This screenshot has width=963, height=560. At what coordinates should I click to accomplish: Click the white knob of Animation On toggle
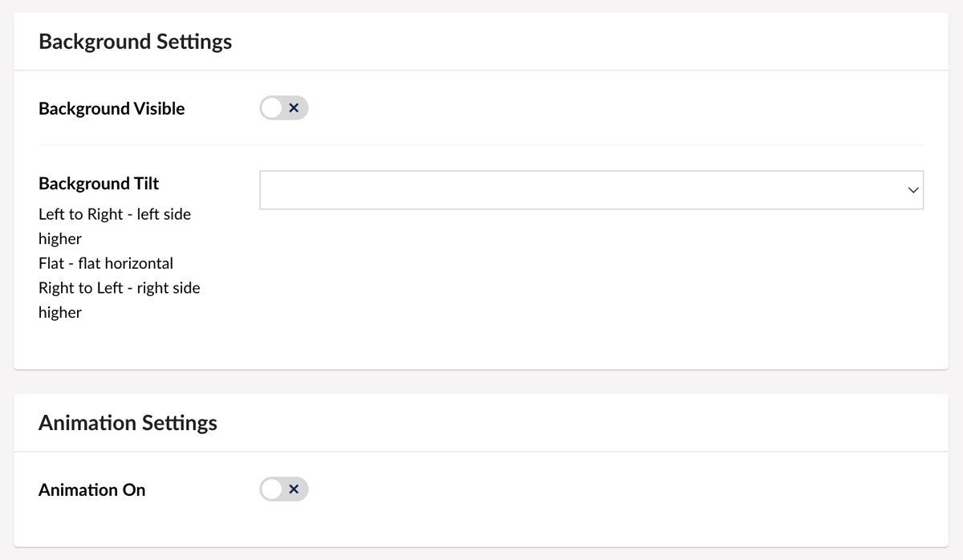coord(272,489)
